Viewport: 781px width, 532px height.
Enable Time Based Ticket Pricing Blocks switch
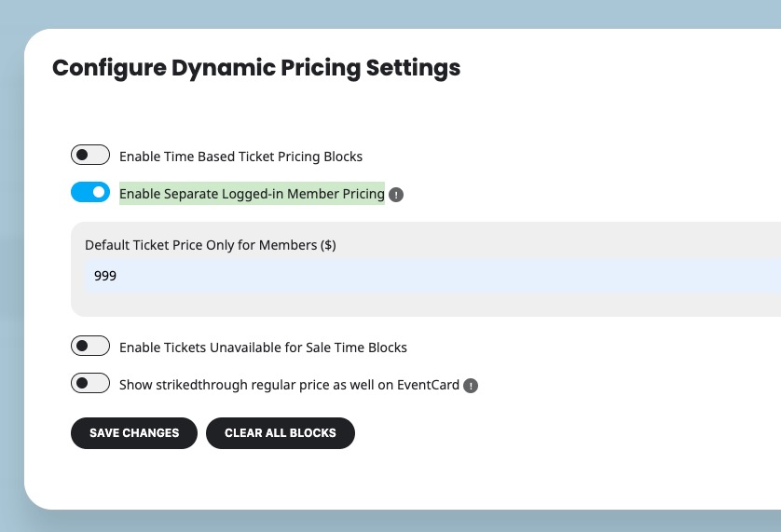(x=90, y=155)
